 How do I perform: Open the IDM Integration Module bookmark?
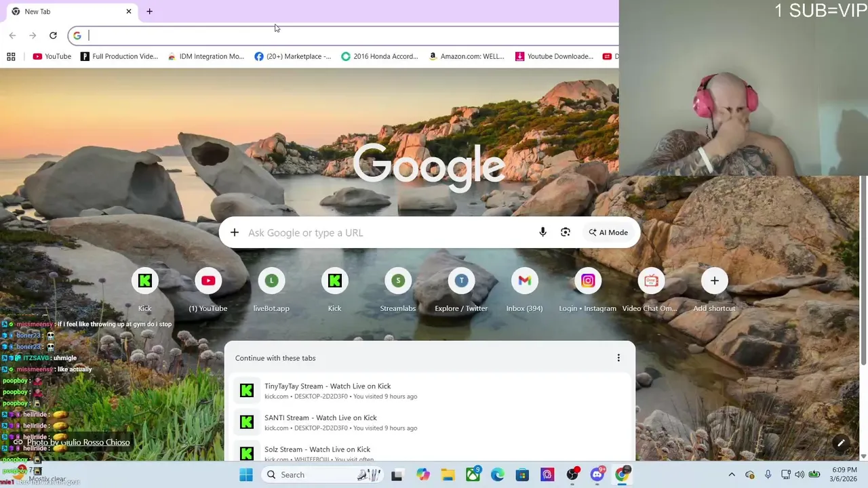click(x=205, y=56)
